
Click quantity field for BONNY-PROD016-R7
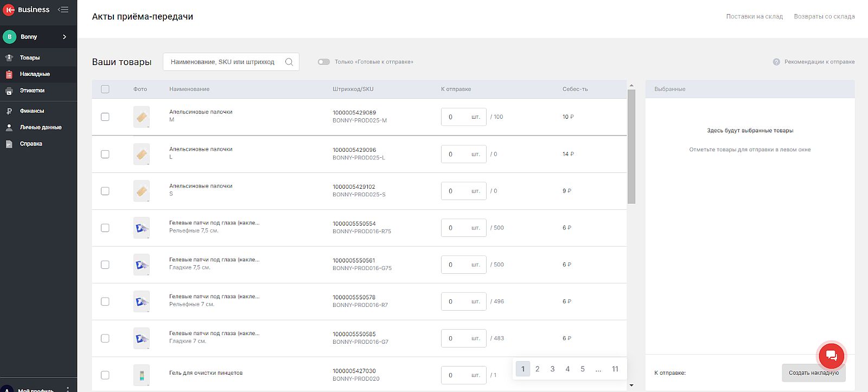click(x=463, y=302)
